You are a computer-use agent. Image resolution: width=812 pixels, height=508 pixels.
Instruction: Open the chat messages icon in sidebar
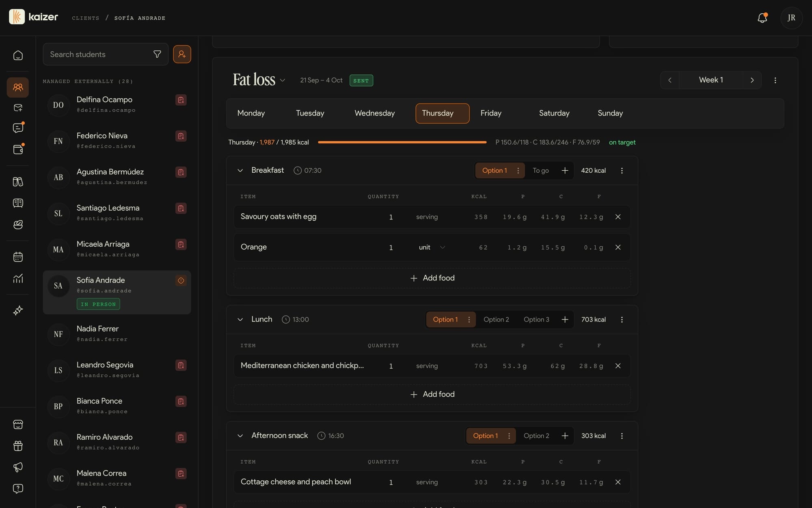(18, 128)
